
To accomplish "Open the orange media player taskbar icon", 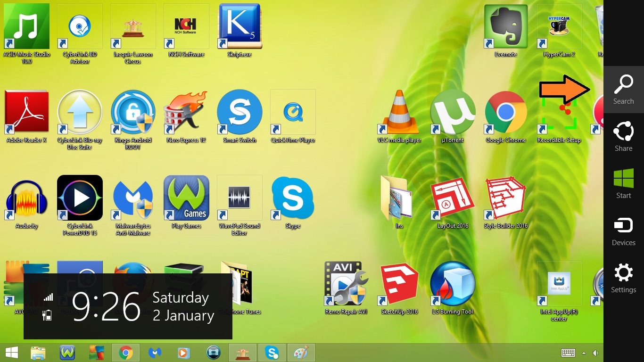I will click(x=184, y=353).
